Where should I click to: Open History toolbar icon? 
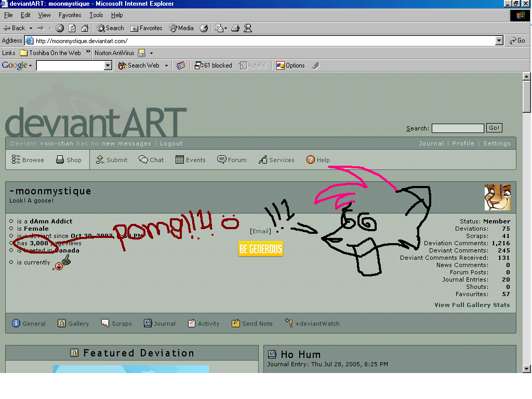pos(204,28)
